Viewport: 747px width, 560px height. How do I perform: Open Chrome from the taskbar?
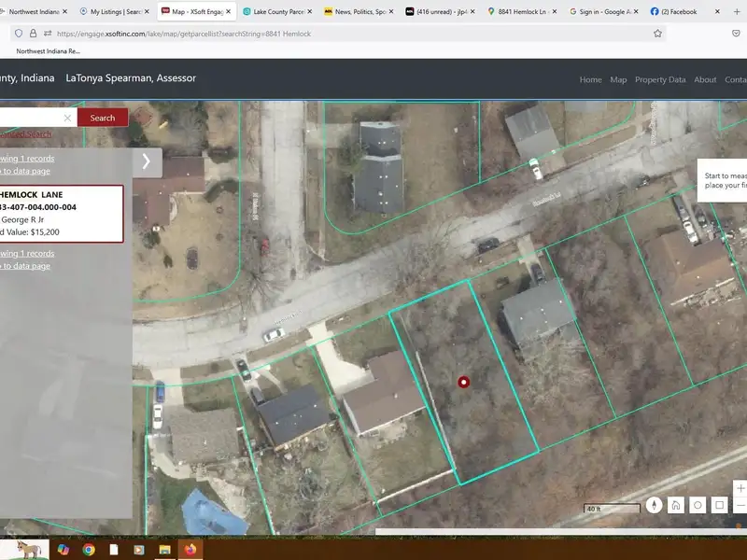click(x=89, y=549)
